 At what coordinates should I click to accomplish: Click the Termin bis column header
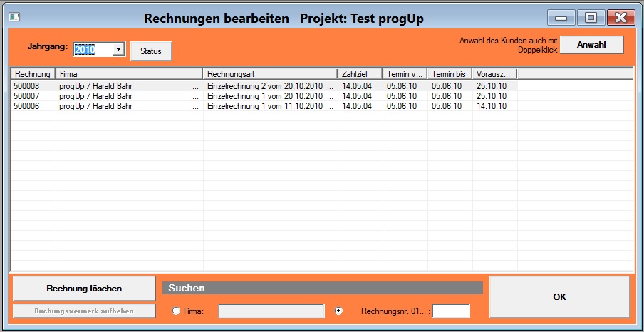click(450, 74)
